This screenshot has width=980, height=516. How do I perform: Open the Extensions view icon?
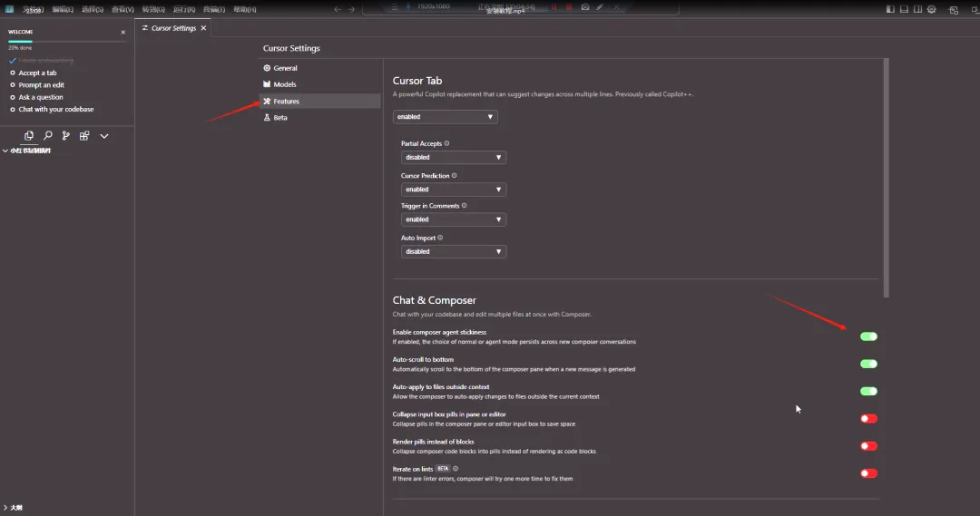(x=84, y=135)
